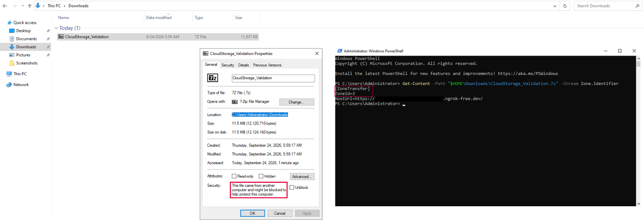Viewport: 644px width, 220px height.
Task: Go up one folder level arrow
Action: [30, 6]
